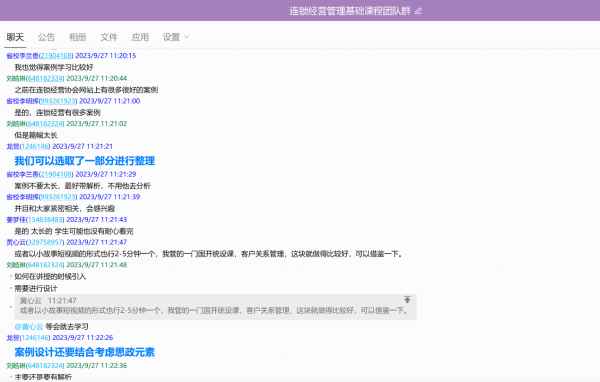Screen dimensions: 600x382
Task: Click QQ number 648182324 in the 11:20:44 message
Action: tap(45, 78)
